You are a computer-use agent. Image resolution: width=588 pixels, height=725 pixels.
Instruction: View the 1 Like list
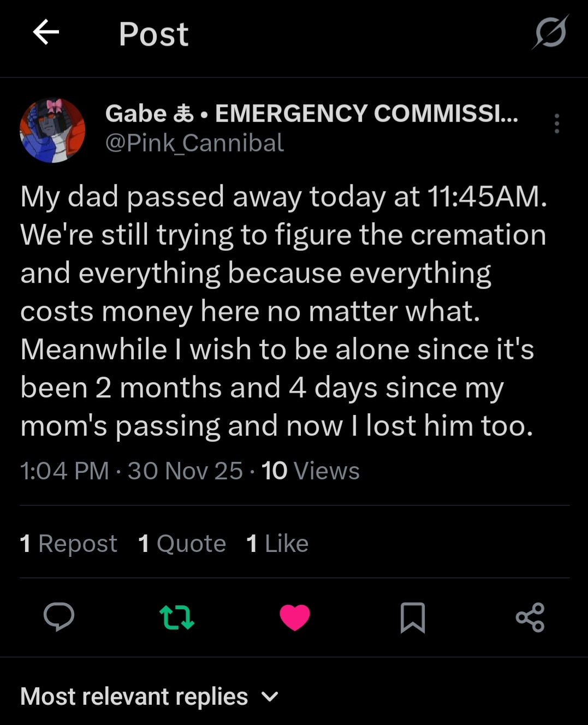click(277, 544)
